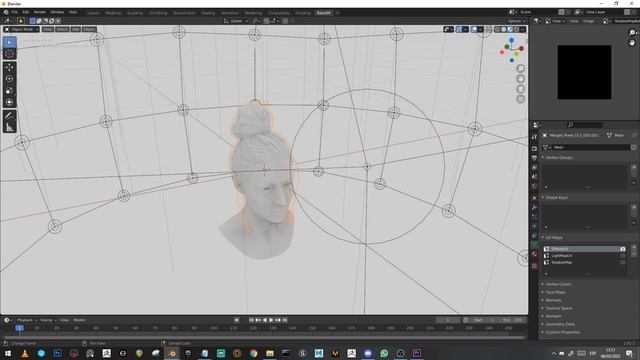This screenshot has width=640, height=360.
Task: Click the viewport pan hand gizmo
Action: pos(520,78)
